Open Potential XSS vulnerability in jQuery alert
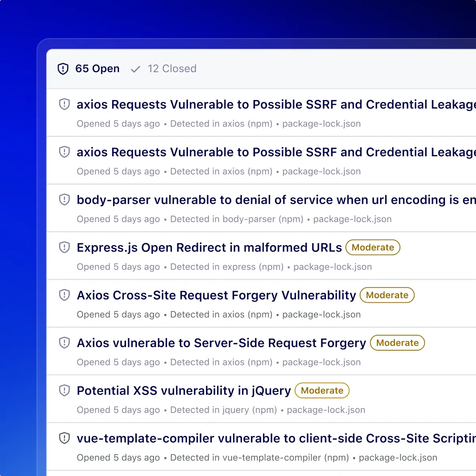This screenshot has height=476, width=476. (x=184, y=390)
